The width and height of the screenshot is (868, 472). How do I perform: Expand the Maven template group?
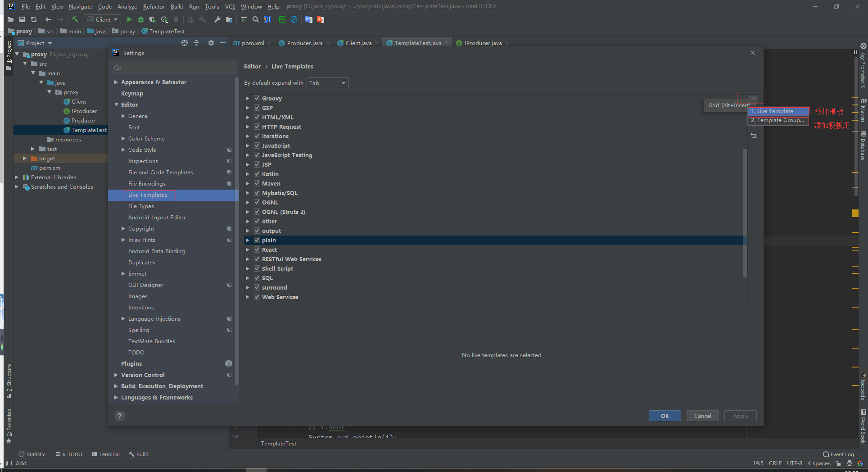pyautogui.click(x=248, y=183)
